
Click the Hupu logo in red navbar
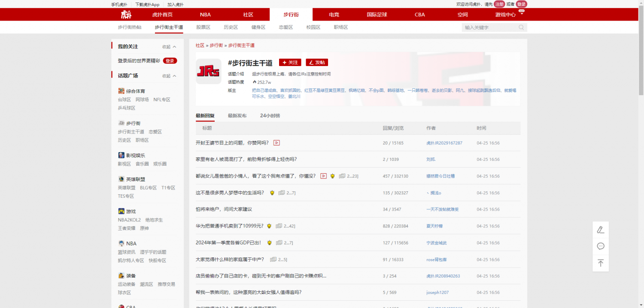coord(126,15)
